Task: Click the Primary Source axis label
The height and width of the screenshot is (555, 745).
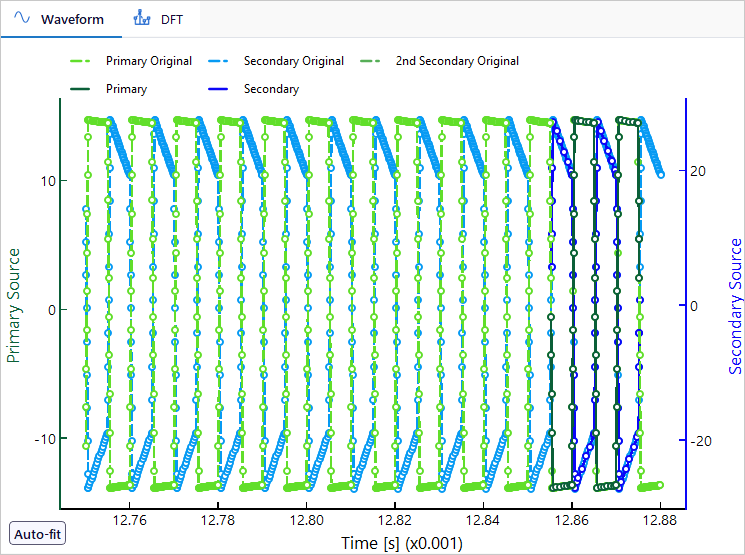Action: pos(13,306)
